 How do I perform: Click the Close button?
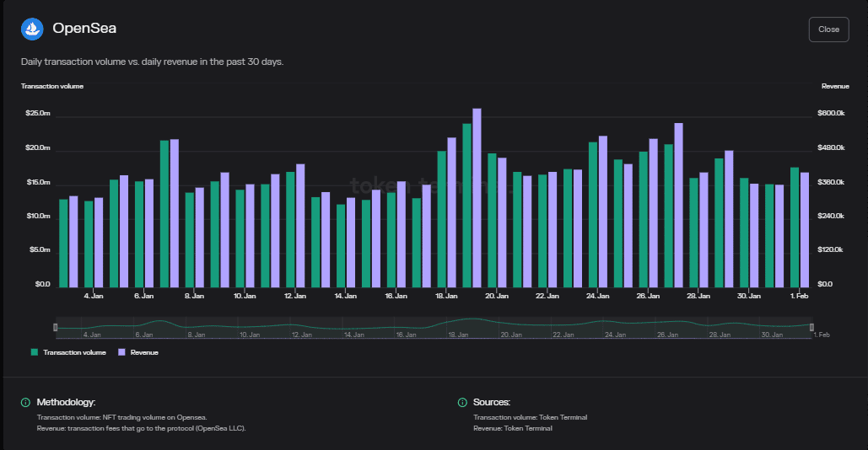point(828,29)
